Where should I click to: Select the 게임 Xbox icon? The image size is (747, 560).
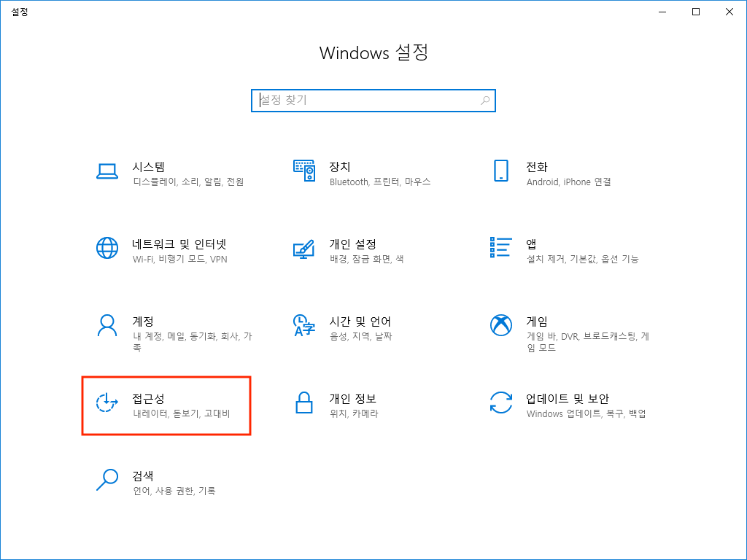click(x=500, y=325)
